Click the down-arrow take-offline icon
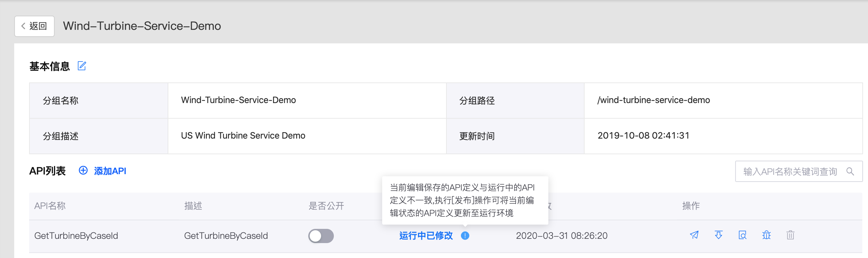This screenshot has height=258, width=868. [x=718, y=235]
